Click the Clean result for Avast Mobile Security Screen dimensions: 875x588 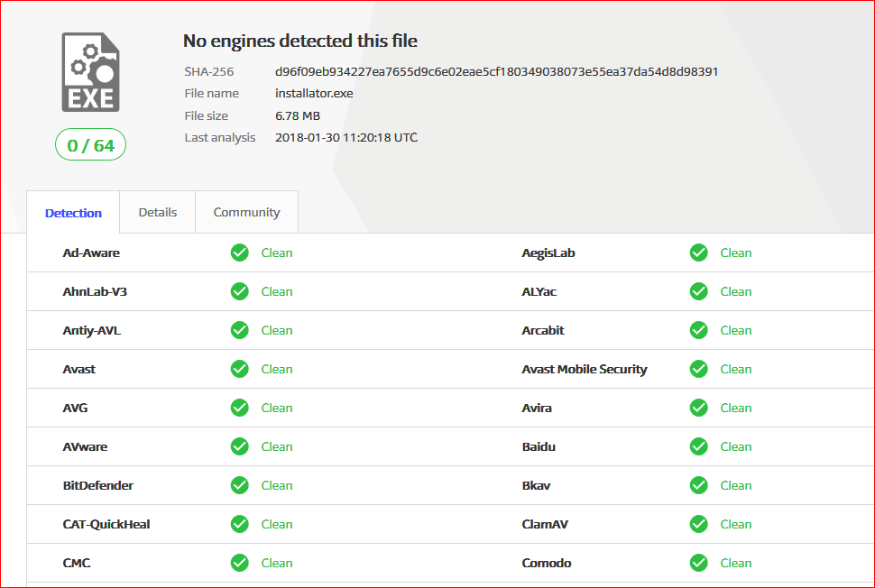pos(735,369)
